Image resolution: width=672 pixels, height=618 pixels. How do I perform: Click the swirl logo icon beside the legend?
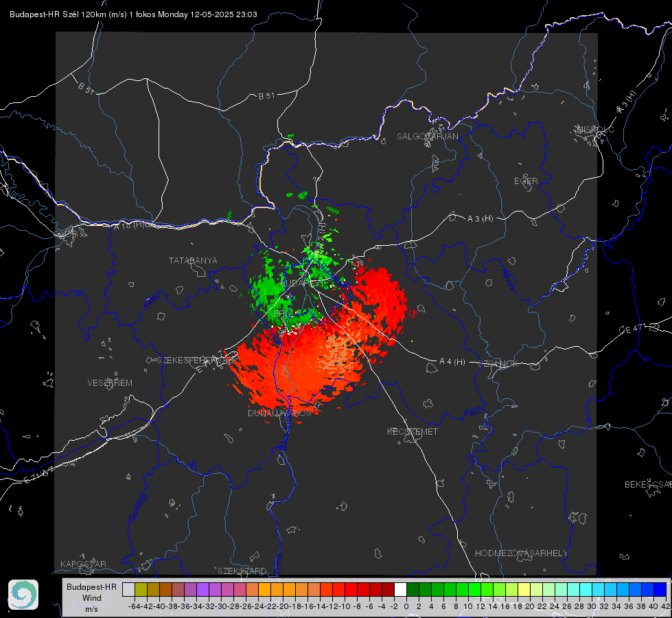click(x=23, y=595)
